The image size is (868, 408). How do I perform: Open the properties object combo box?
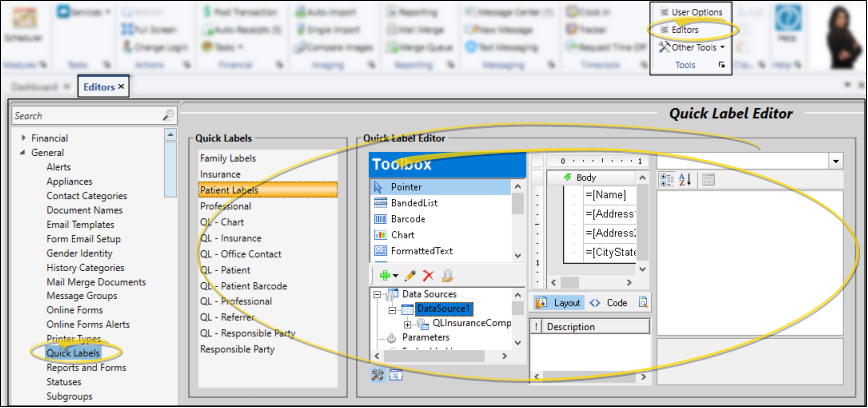coord(834,161)
